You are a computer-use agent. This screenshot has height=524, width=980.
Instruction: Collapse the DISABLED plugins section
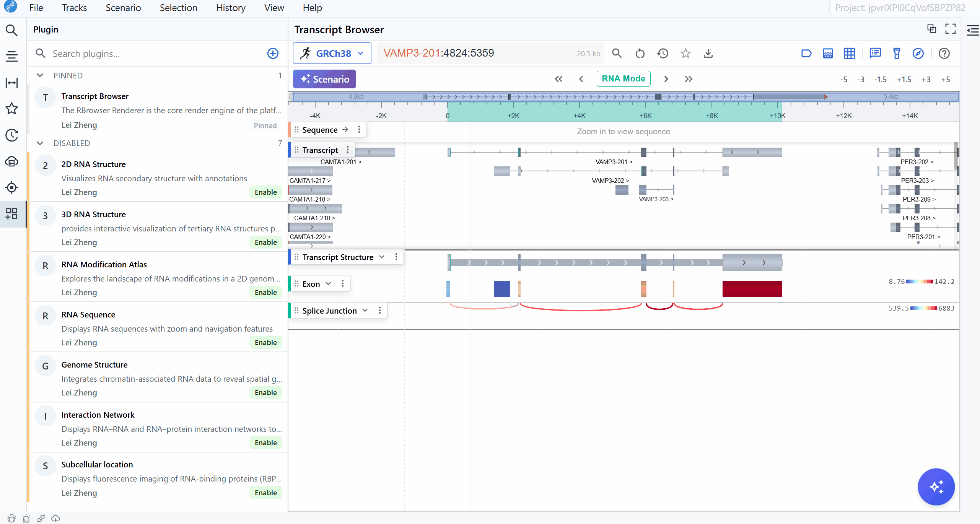point(40,143)
